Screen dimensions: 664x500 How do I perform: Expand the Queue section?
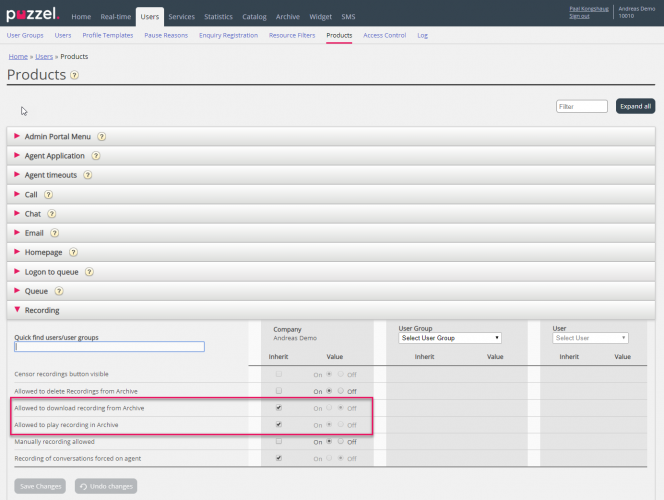click(x=35, y=291)
